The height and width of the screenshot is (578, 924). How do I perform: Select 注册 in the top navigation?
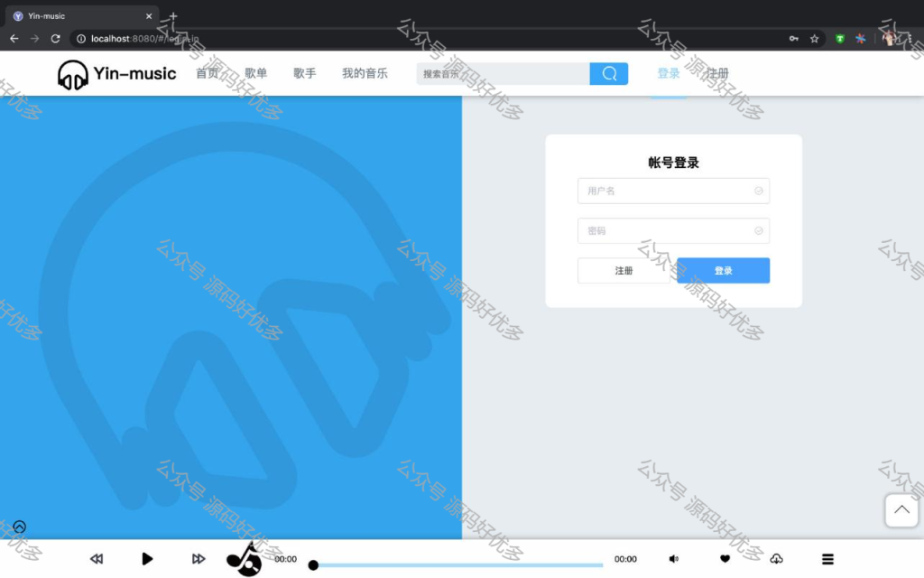click(x=717, y=73)
